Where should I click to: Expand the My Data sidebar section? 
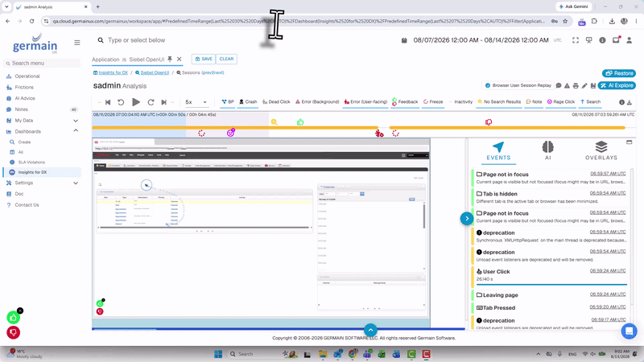click(76, 121)
